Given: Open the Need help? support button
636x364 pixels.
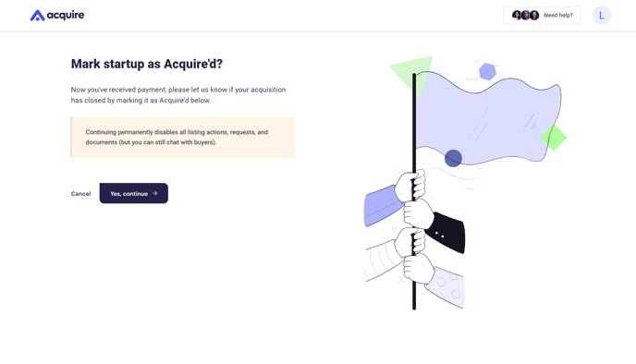Looking at the screenshot, I should (x=542, y=16).
